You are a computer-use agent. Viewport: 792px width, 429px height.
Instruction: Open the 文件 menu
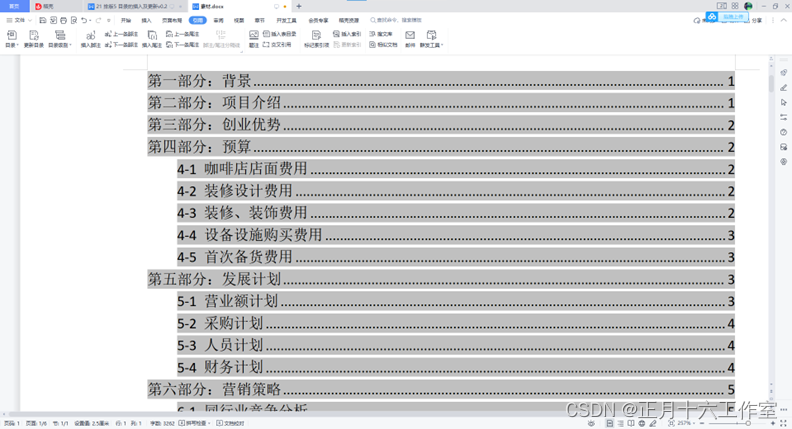[x=19, y=20]
